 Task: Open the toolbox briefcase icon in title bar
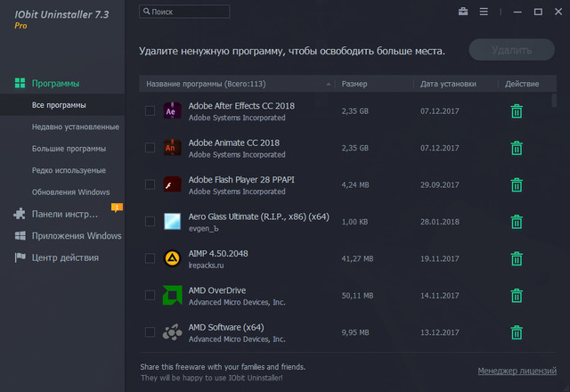coord(462,12)
